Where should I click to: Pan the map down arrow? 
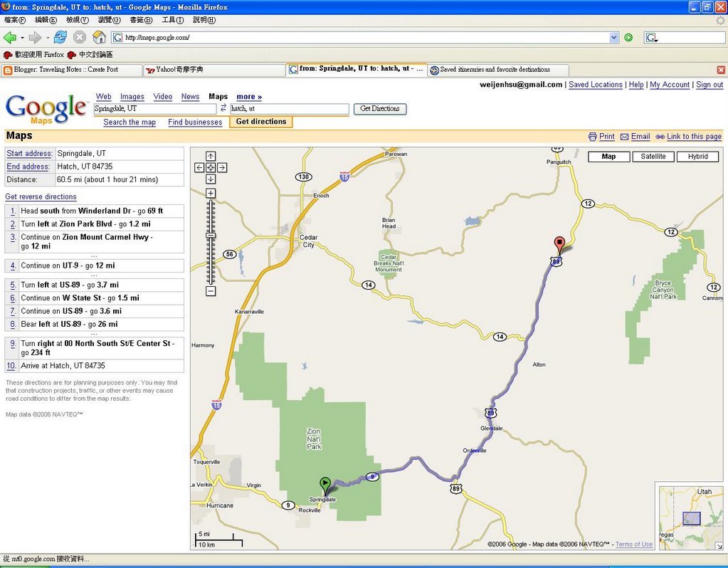(211, 179)
